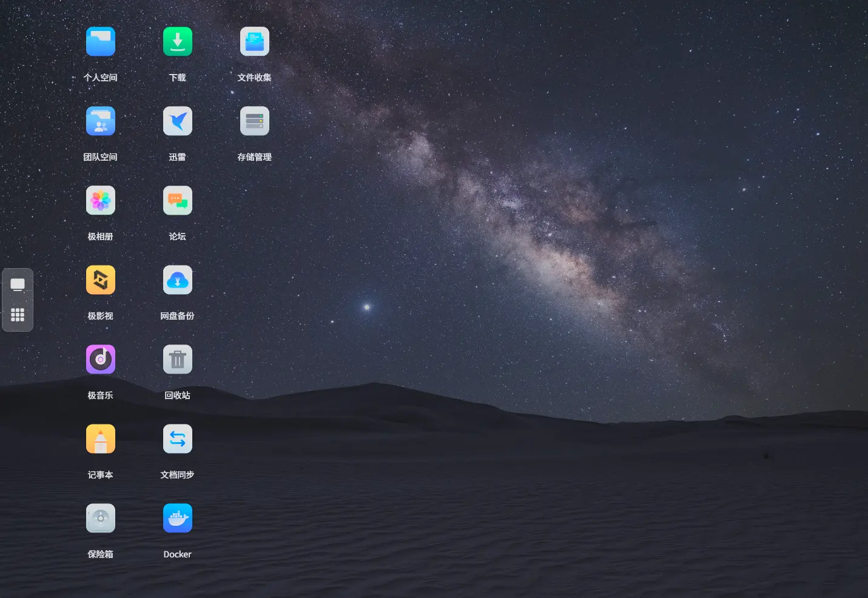This screenshot has width=868, height=598.
Task: Switch to desktop view in side dock
Action: click(x=18, y=285)
